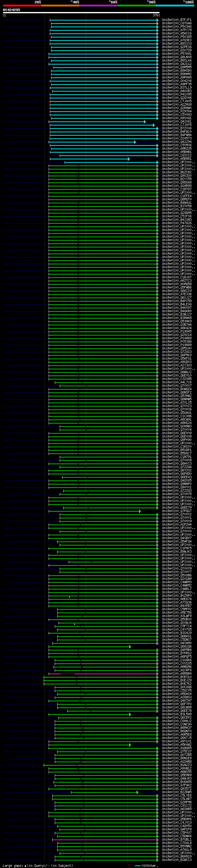Click the short green bar for UniRef100_A5K4W2

point(90,745)
